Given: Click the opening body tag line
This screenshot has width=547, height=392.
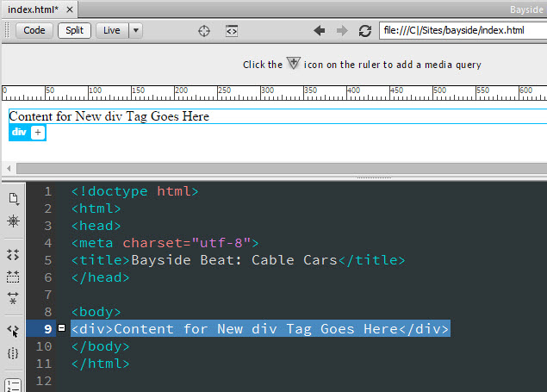Looking at the screenshot, I should point(96,312).
